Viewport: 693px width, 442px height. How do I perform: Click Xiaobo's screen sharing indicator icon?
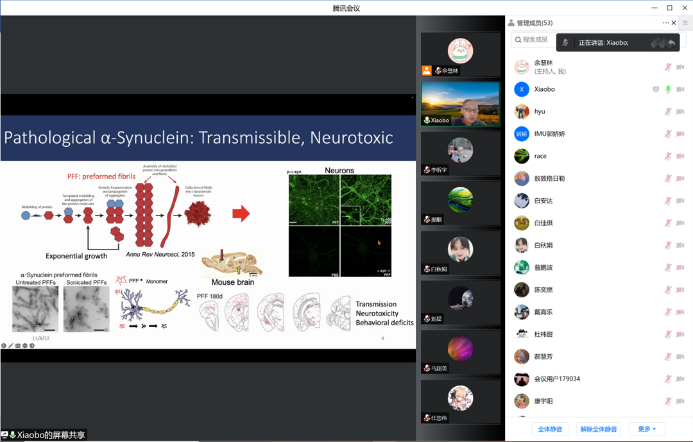click(656, 89)
